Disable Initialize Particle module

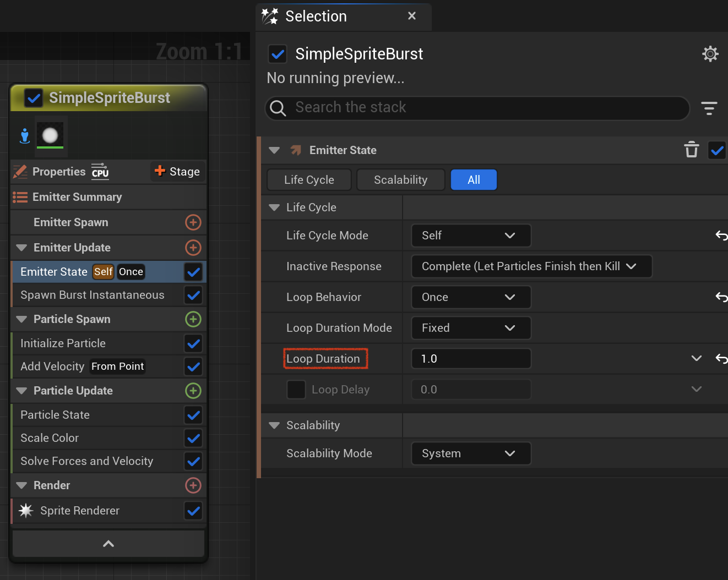[x=193, y=343]
